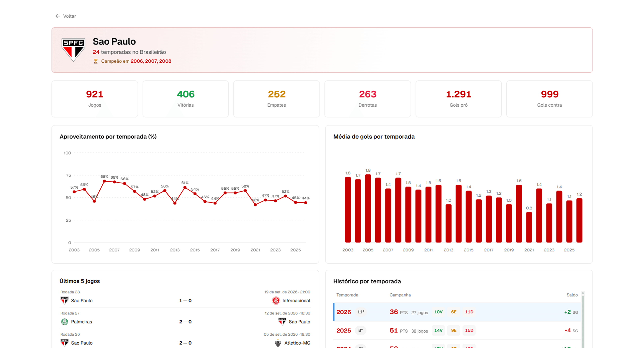This screenshot has width=644, height=348.
Task: Click the scroll-up arrow in Histórico por temporada
Action: pyautogui.click(x=583, y=293)
